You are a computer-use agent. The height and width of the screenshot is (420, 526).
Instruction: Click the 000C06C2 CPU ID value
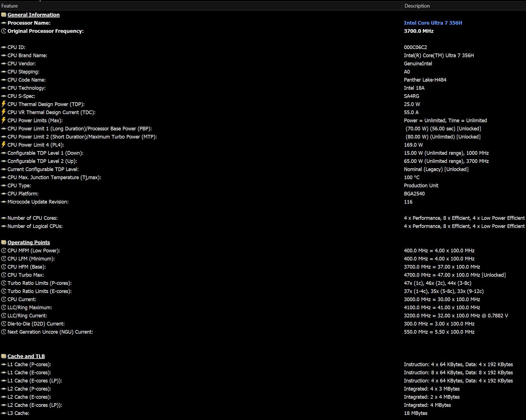point(415,47)
